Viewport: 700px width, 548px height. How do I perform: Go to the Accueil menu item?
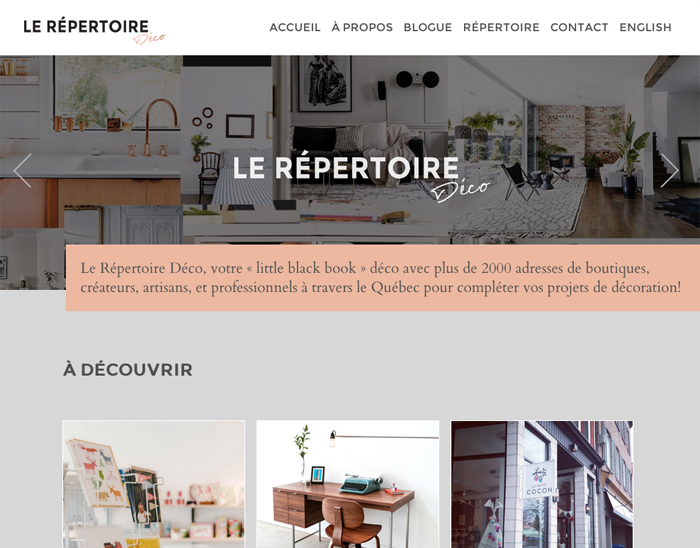[295, 27]
